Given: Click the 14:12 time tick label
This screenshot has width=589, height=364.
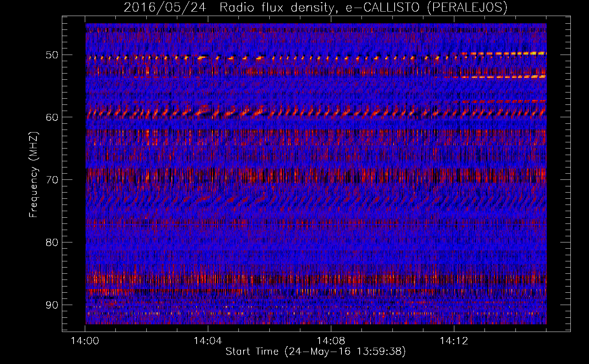Looking at the screenshot, I should (x=454, y=341).
